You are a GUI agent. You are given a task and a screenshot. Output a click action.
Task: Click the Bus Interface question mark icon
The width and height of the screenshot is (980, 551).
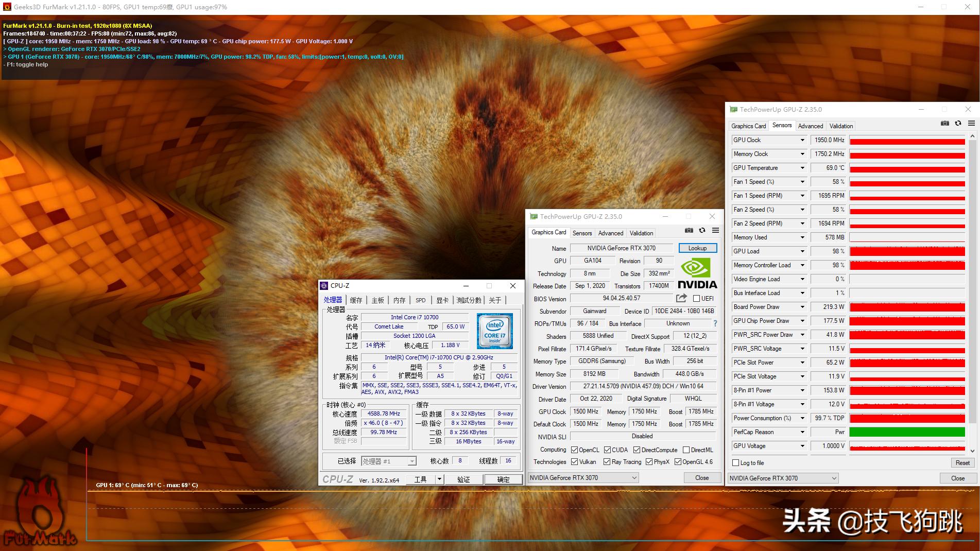pos(715,323)
